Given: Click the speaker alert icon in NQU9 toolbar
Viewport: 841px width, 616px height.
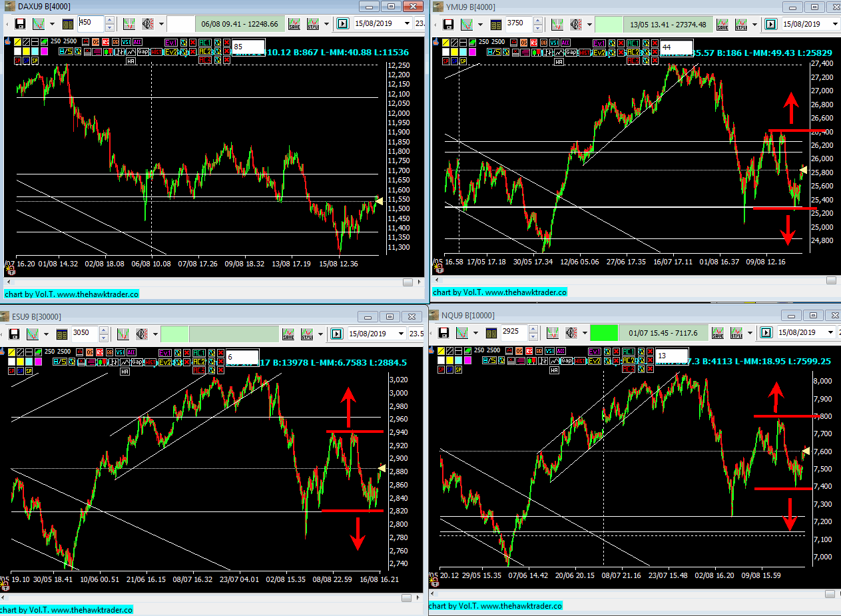Looking at the screenshot, I should (570, 332).
